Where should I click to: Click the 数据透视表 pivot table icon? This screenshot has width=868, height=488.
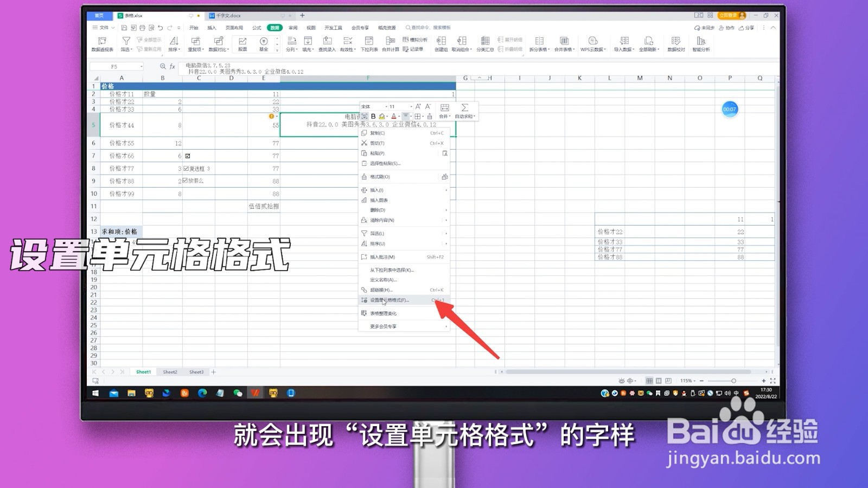tap(102, 44)
